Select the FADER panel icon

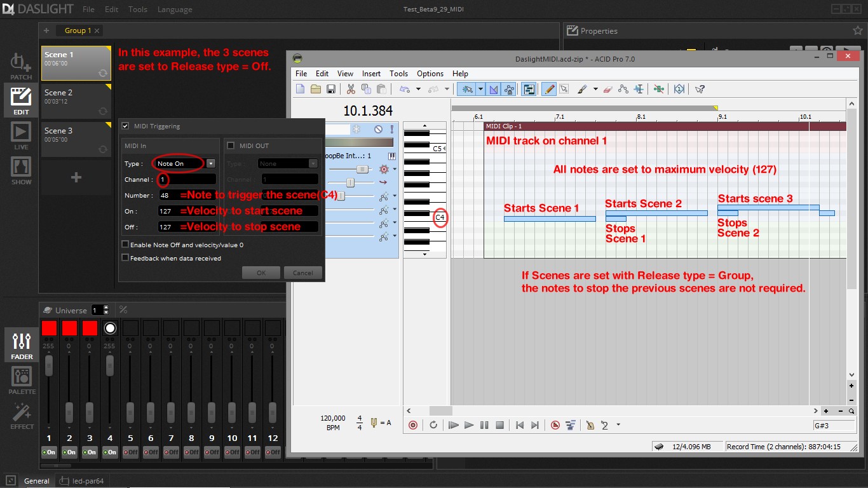[x=22, y=345]
